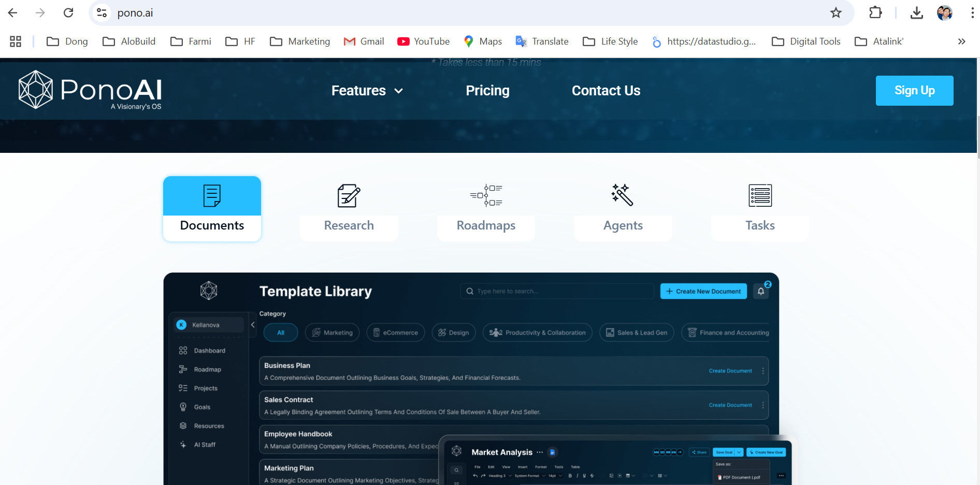Open Dashboard in the sidebar

pyautogui.click(x=203, y=351)
